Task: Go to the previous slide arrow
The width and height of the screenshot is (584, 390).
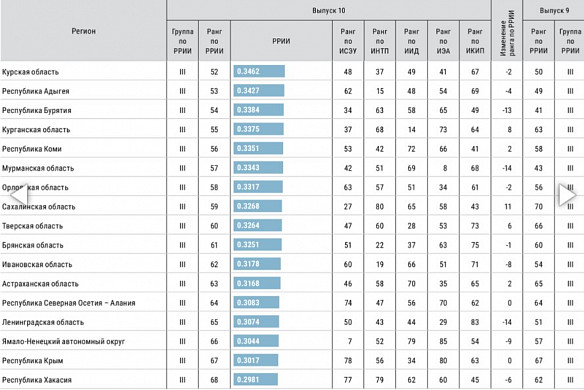Action: point(18,195)
